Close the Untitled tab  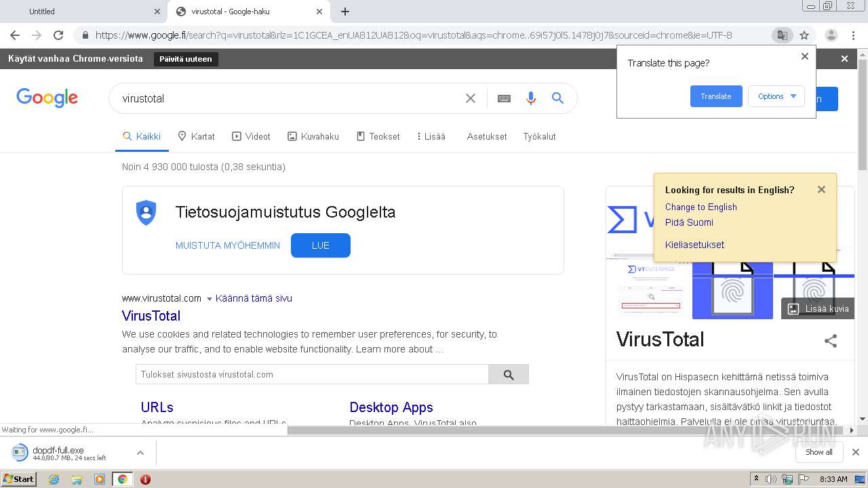(x=157, y=12)
